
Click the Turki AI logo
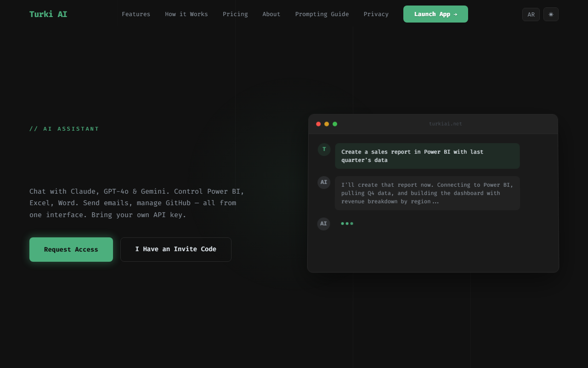tap(48, 14)
